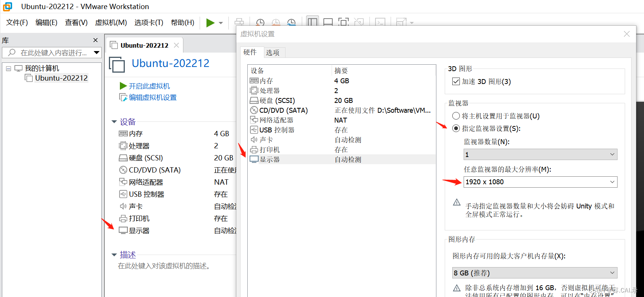Click the Full Screen mode icon
This screenshot has height=297, width=644.
[343, 22]
